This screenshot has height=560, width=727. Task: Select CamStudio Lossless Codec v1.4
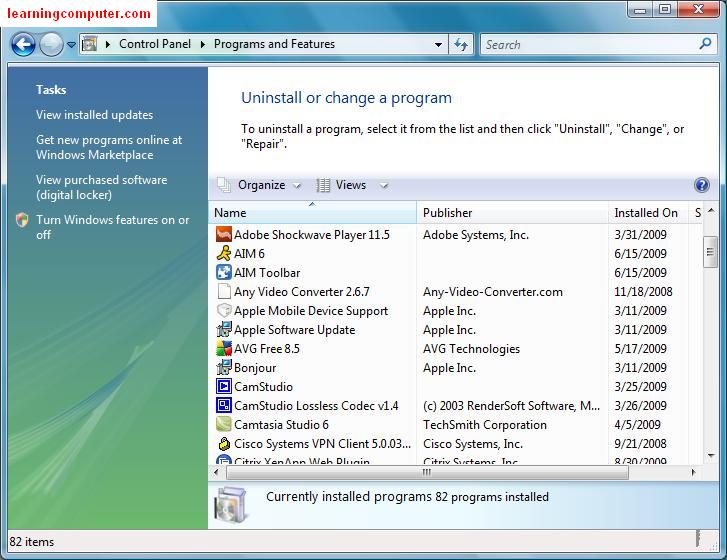point(316,406)
